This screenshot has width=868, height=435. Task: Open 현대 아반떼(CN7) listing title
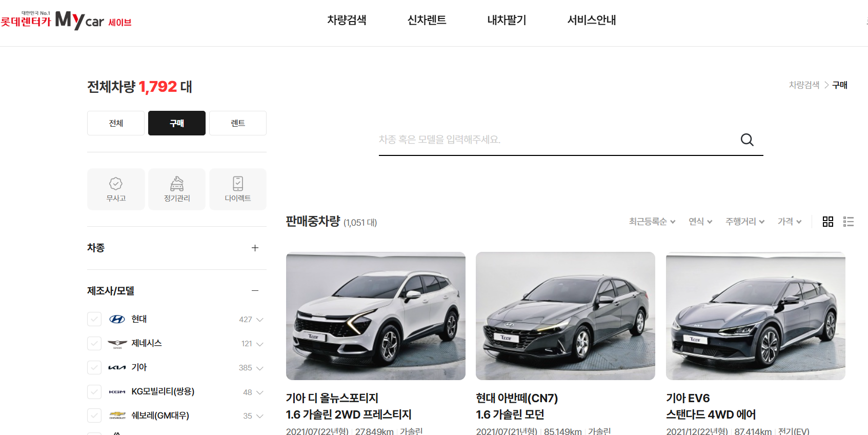click(x=517, y=398)
